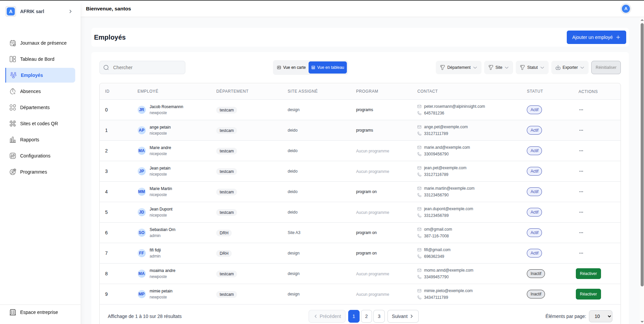Click the user avatar in top right
The width and height of the screenshot is (644, 324).
tap(625, 9)
